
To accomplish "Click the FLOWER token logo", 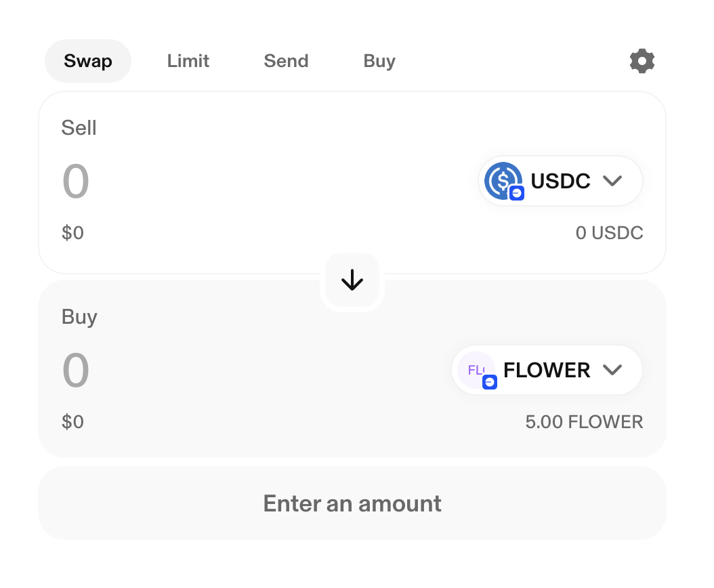I will pos(475,370).
